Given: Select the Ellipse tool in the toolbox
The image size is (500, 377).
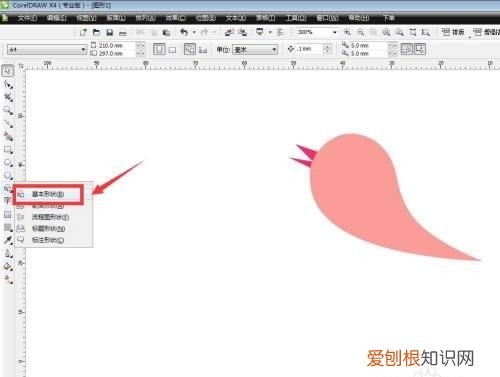Looking at the screenshot, I should coord(8,163).
